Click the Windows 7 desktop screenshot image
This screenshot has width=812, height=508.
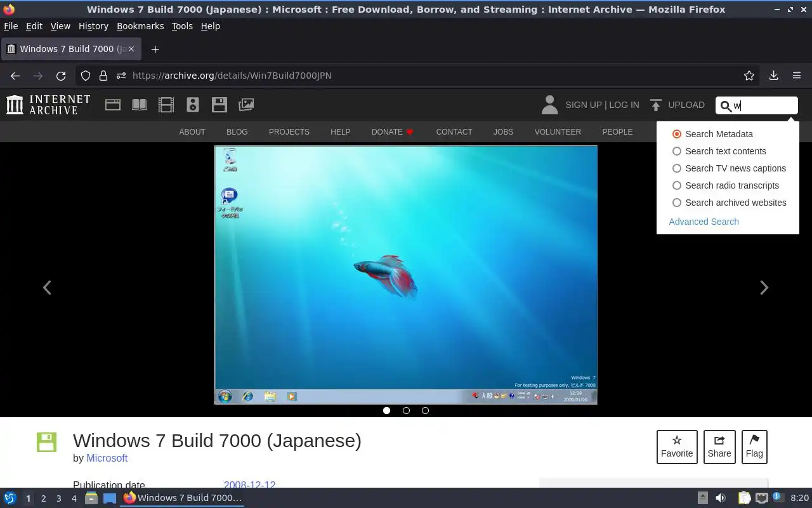pos(406,275)
